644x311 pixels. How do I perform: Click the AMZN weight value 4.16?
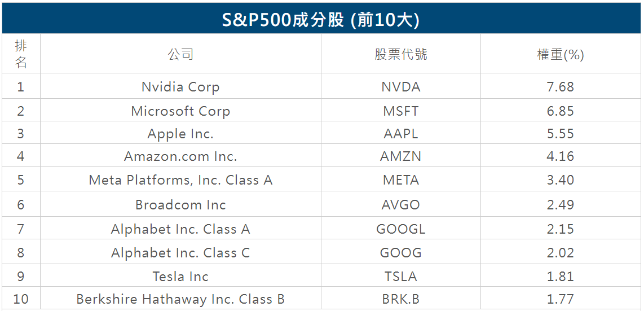point(560,156)
